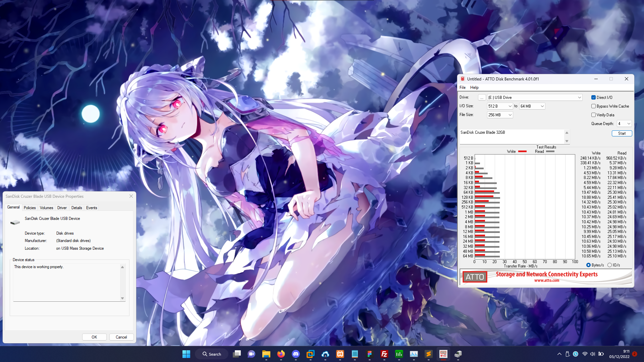This screenshot has width=644, height=362.
Task: Click Cancel in the Properties dialog
Action: 121,337
